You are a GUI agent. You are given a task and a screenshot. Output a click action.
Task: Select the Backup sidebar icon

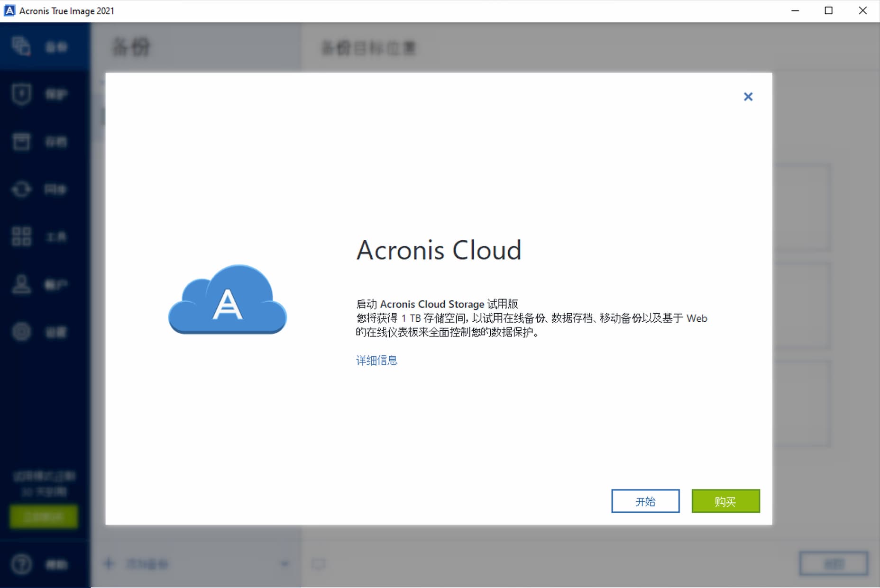click(x=22, y=46)
